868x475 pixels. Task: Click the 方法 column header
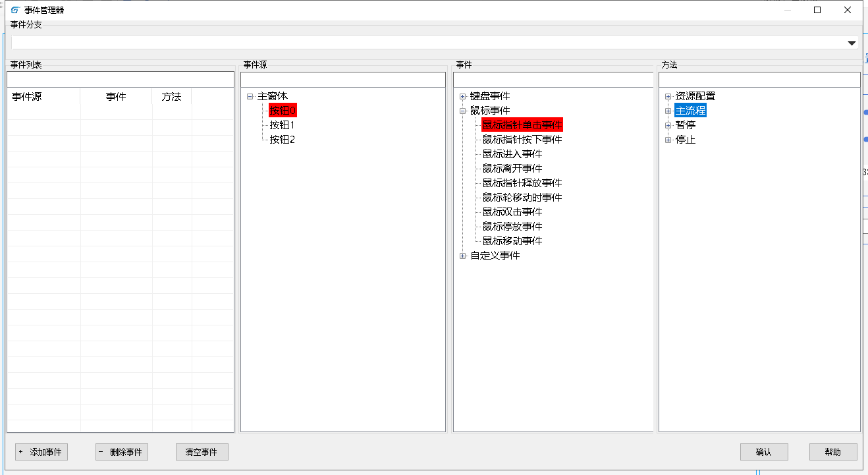click(171, 96)
